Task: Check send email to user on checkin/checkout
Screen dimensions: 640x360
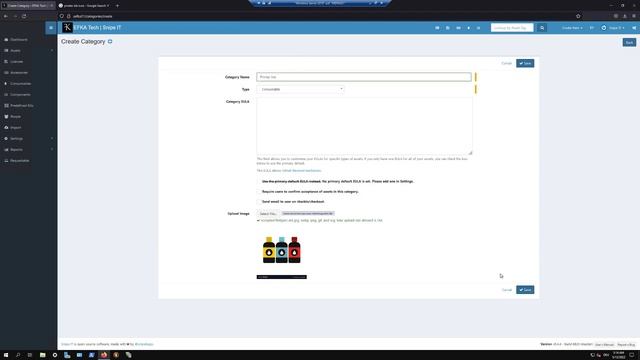Action: [x=259, y=202]
